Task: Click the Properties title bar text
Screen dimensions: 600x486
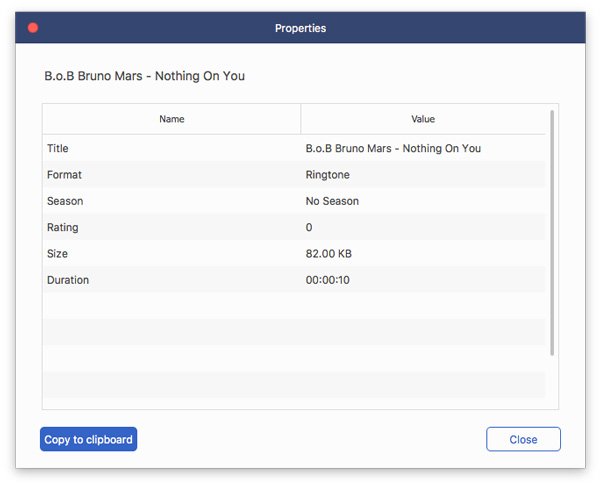Action: (300, 28)
